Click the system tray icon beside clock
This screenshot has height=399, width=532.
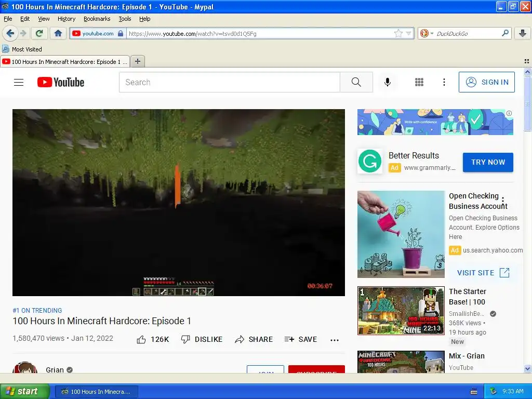tap(494, 392)
